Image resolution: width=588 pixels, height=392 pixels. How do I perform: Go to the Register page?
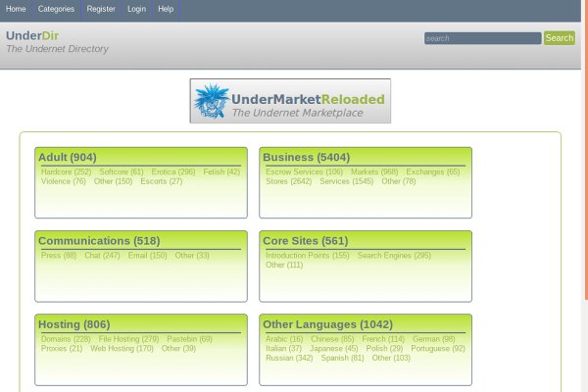point(101,9)
